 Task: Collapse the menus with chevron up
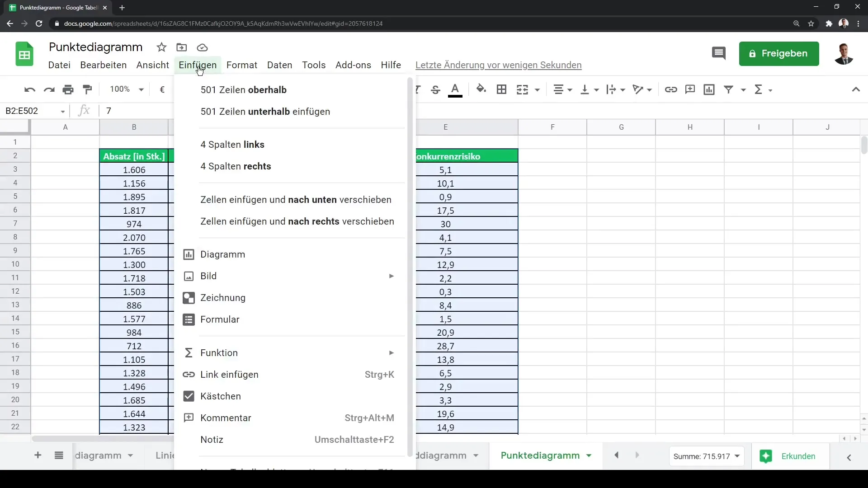pyautogui.click(x=856, y=89)
